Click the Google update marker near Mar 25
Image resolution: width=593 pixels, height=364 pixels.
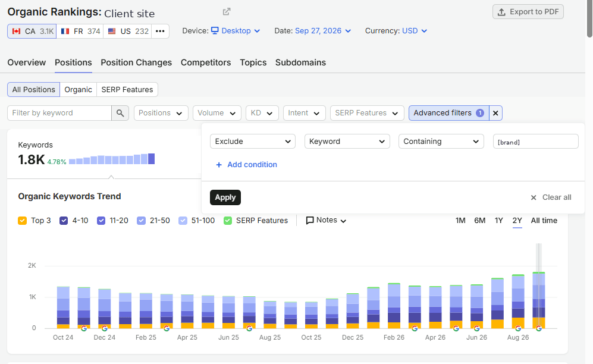pos(167,328)
